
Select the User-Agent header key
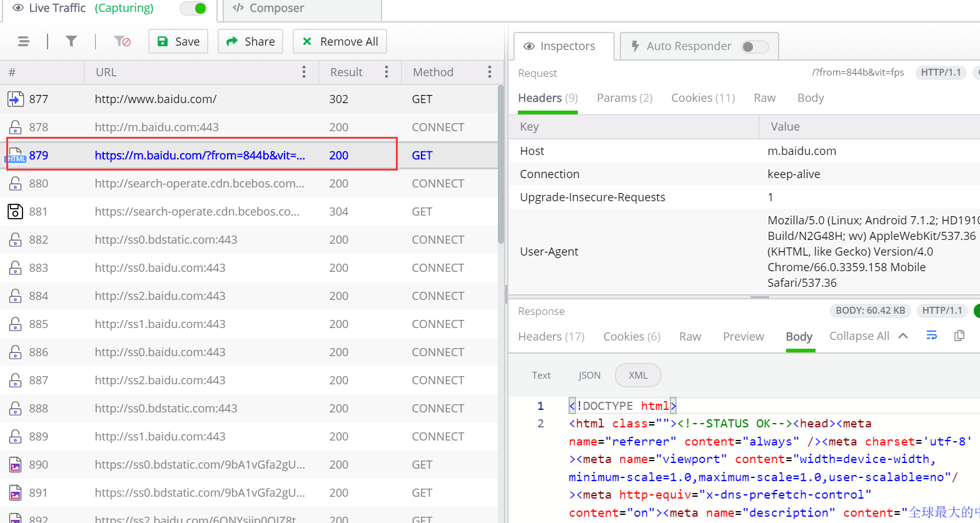[x=549, y=252]
